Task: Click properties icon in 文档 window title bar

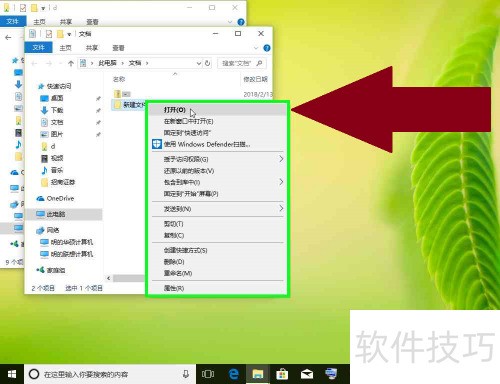Action: (33, 34)
